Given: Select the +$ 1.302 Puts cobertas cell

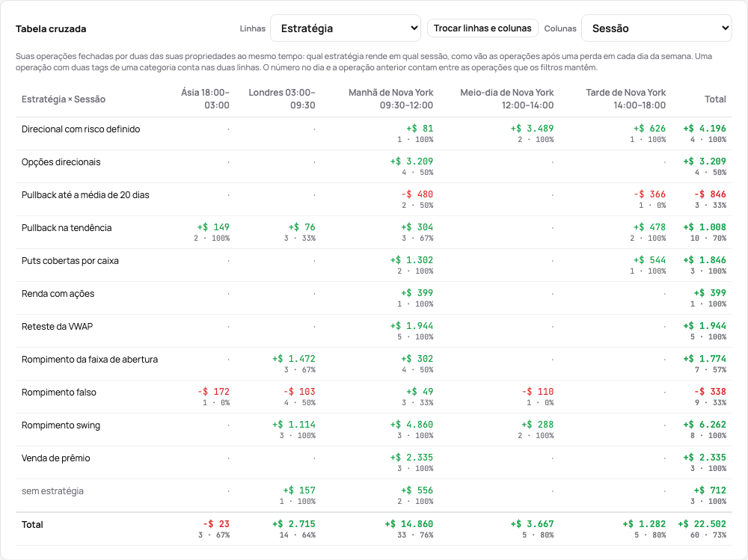Looking at the screenshot, I should point(411,260).
